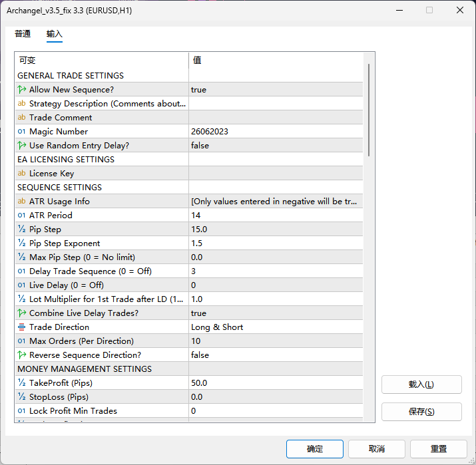Click the Max Orders value field showing 10
The height and width of the screenshot is (465, 476).
coord(276,341)
